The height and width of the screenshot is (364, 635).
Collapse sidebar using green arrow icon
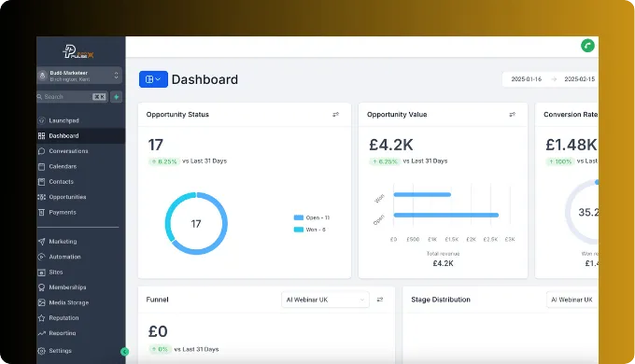point(125,352)
